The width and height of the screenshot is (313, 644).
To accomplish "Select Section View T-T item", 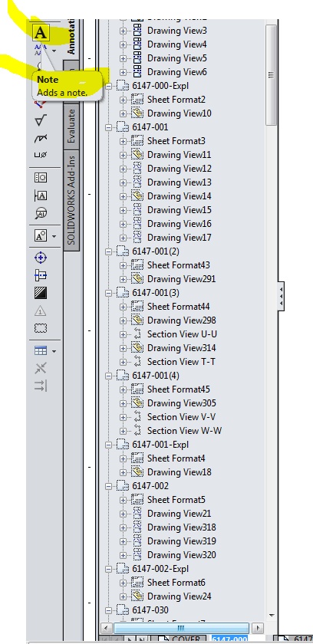I will pos(181,362).
